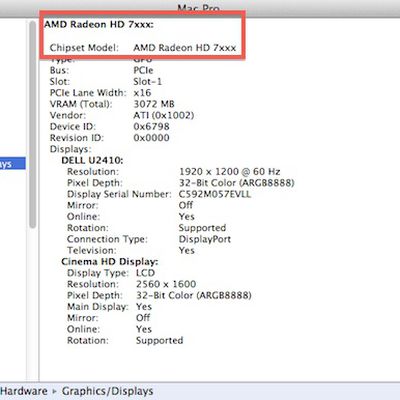Image resolution: width=400 pixels, height=400 pixels.
Task: Select the Main Display Yes value
Action: [x=144, y=307]
